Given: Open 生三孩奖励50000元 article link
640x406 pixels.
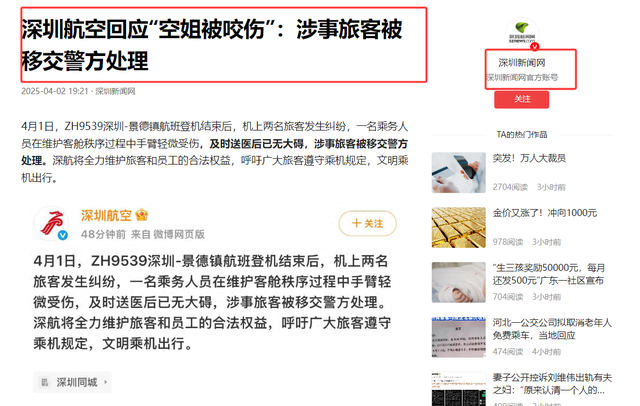Looking at the screenshot, I should click(549, 274).
